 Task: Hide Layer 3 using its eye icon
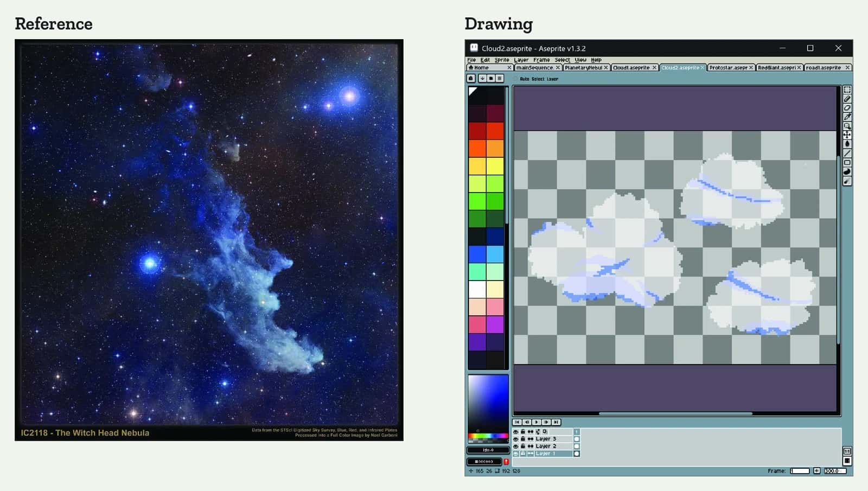[x=516, y=439]
